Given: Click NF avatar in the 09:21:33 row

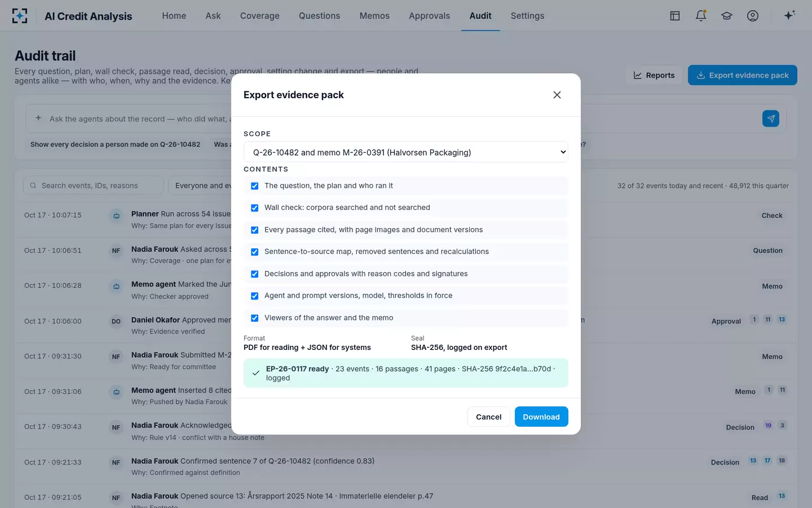Looking at the screenshot, I should click(116, 462).
